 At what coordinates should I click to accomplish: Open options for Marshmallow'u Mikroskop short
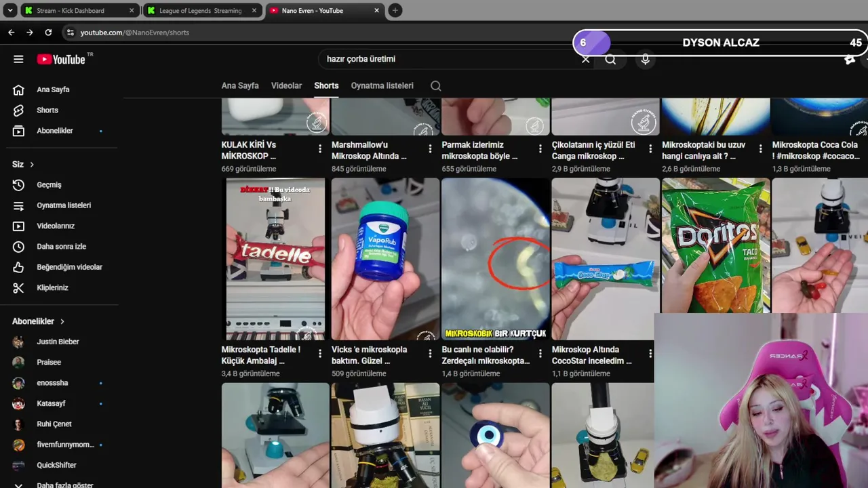pos(430,148)
